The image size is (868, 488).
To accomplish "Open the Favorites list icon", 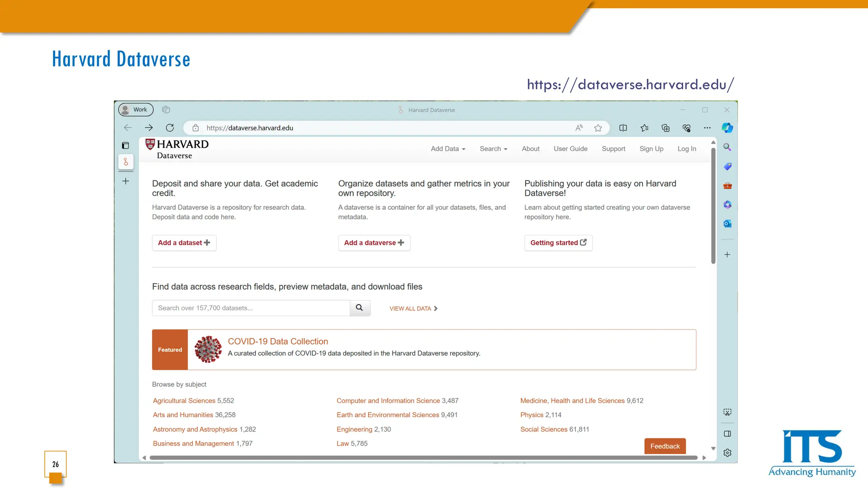I will (644, 128).
